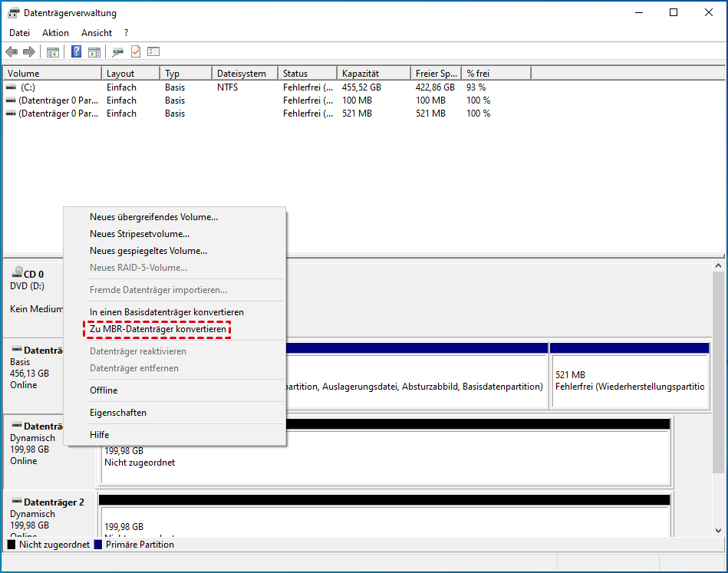Screen dimensions: 728x573
Task: Click the checklist settings toolbar icon
Action: (153, 51)
